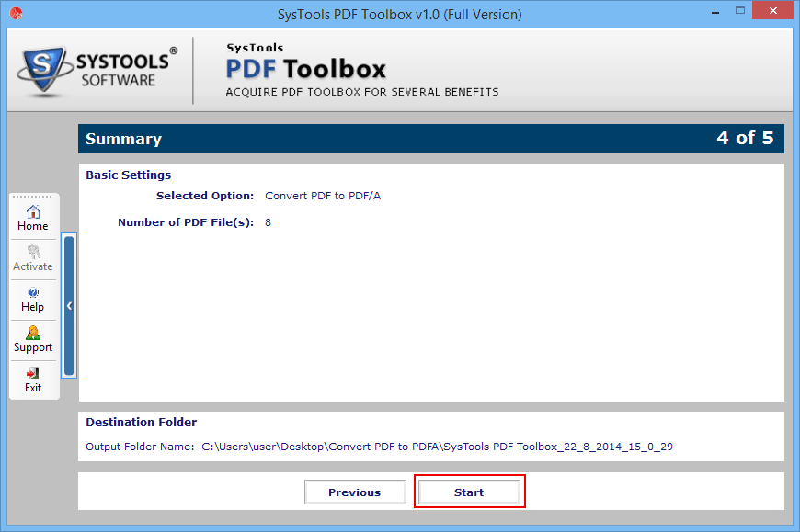Click the SysTools Software shield logo

click(x=45, y=70)
